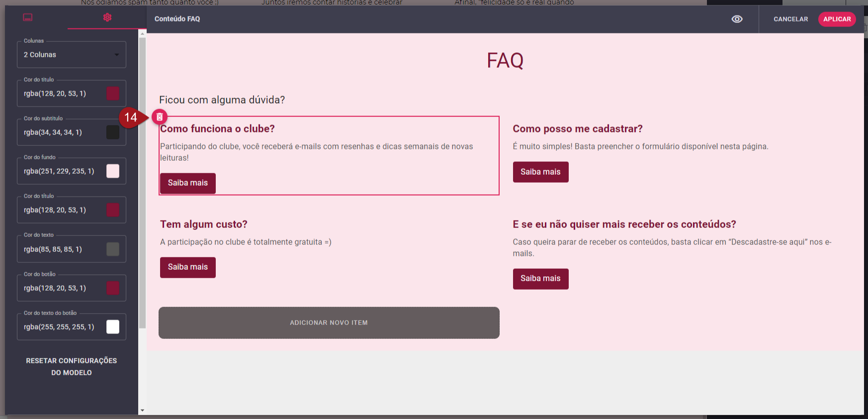Click Saiba mais under Como posso me cadastrar
Screen dimensions: 868x419
[540, 172]
